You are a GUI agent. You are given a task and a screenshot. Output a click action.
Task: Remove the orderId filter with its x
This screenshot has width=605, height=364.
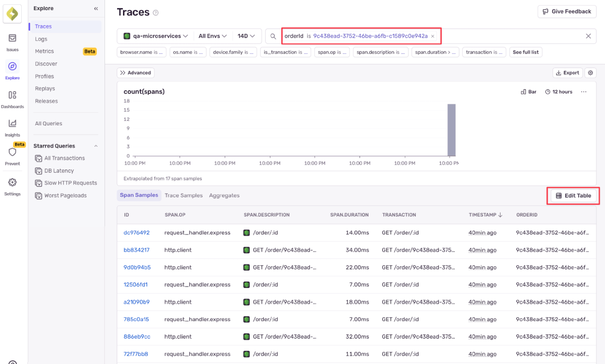(x=433, y=36)
